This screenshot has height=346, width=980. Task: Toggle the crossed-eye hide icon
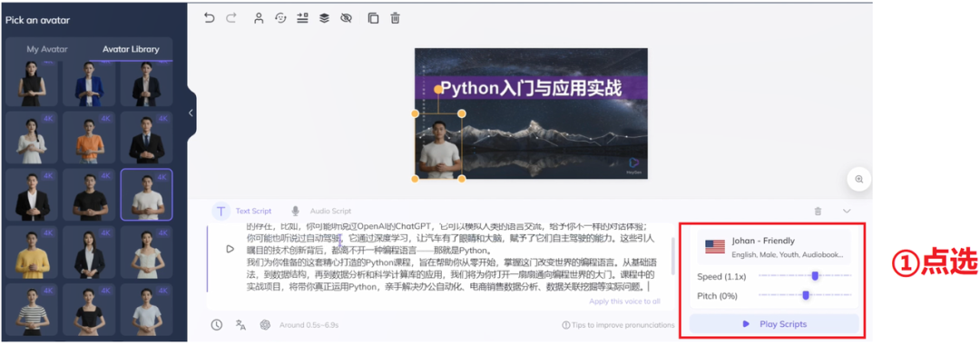347,18
